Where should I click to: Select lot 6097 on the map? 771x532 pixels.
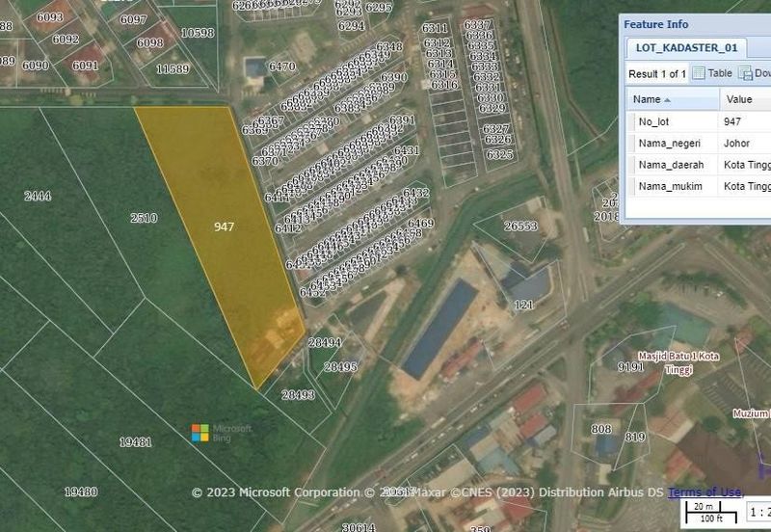[x=133, y=19]
